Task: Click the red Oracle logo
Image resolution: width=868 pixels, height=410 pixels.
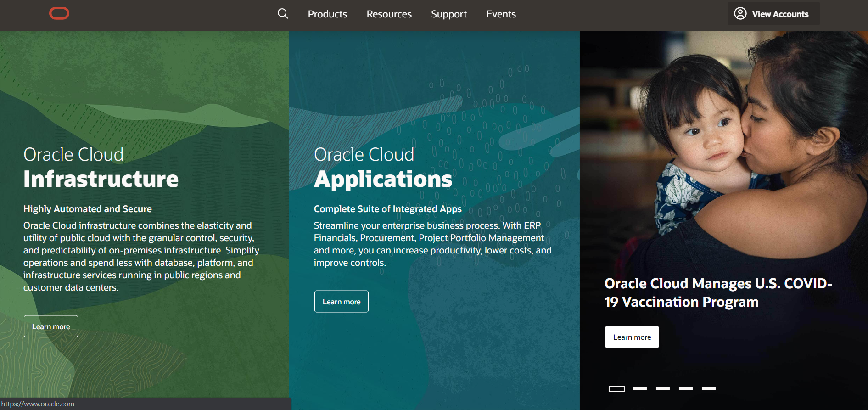Action: pyautogui.click(x=59, y=14)
